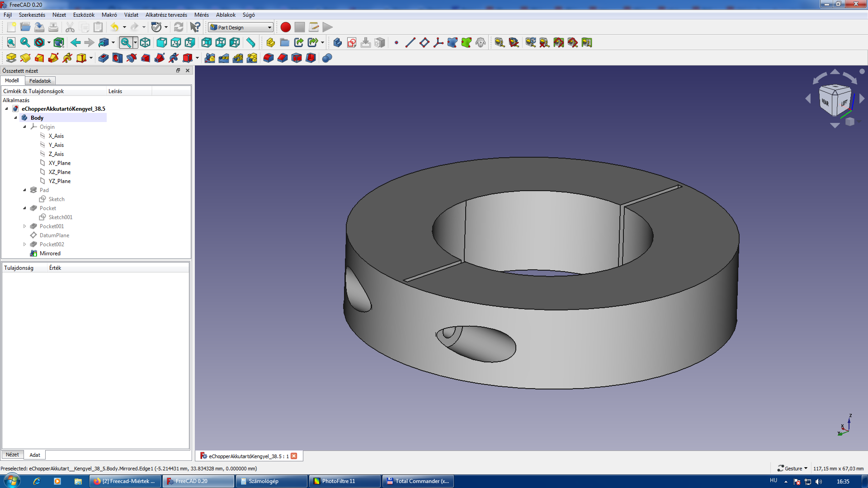Toggle the zoom draw style button
The width and height of the screenshot is (868, 488).
pos(126,42)
